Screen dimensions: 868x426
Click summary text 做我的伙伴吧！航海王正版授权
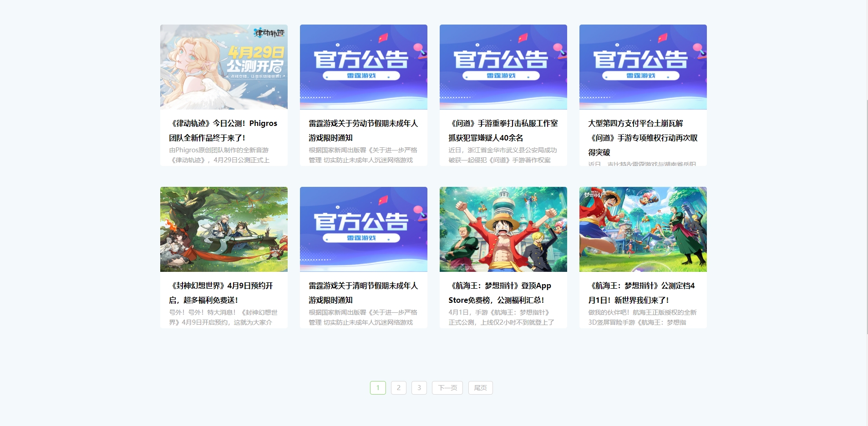[642, 317]
